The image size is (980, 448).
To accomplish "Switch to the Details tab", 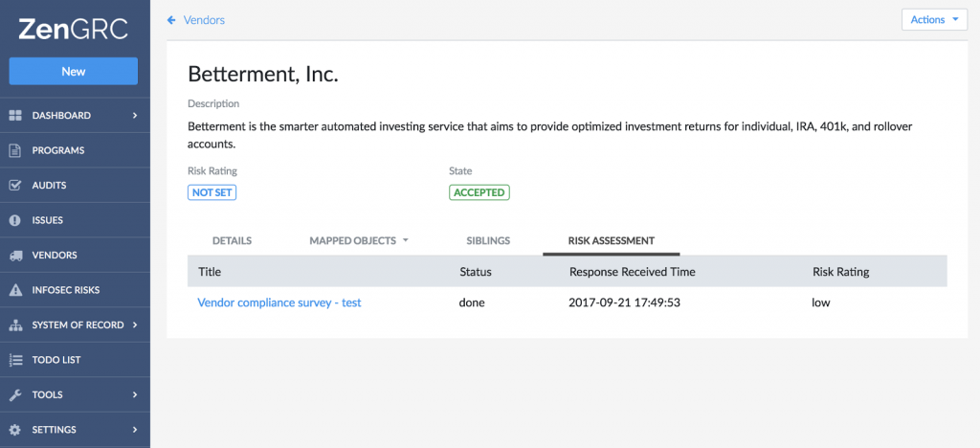I will point(232,241).
